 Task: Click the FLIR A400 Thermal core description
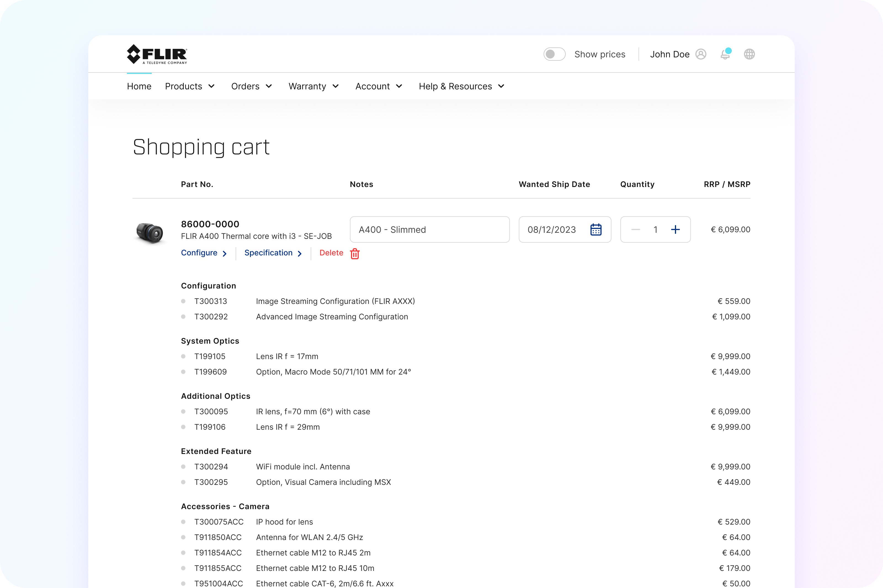256,236
